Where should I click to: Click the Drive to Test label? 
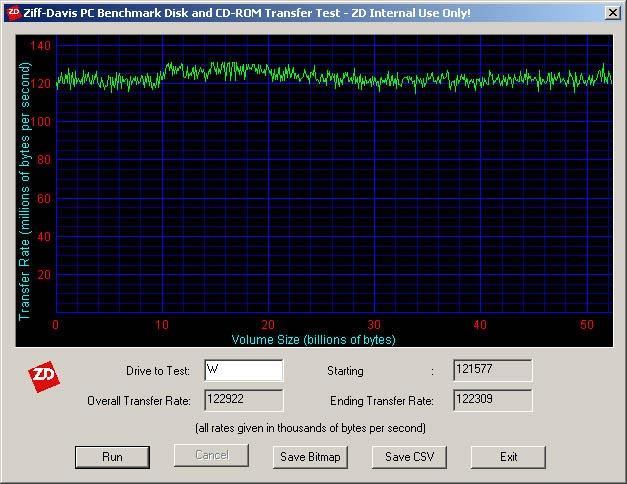pyautogui.click(x=158, y=371)
